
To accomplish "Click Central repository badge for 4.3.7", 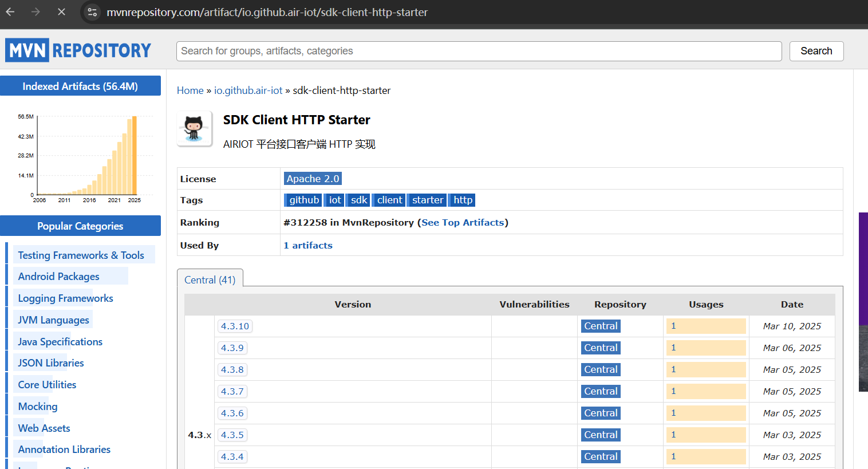I will pos(601,391).
